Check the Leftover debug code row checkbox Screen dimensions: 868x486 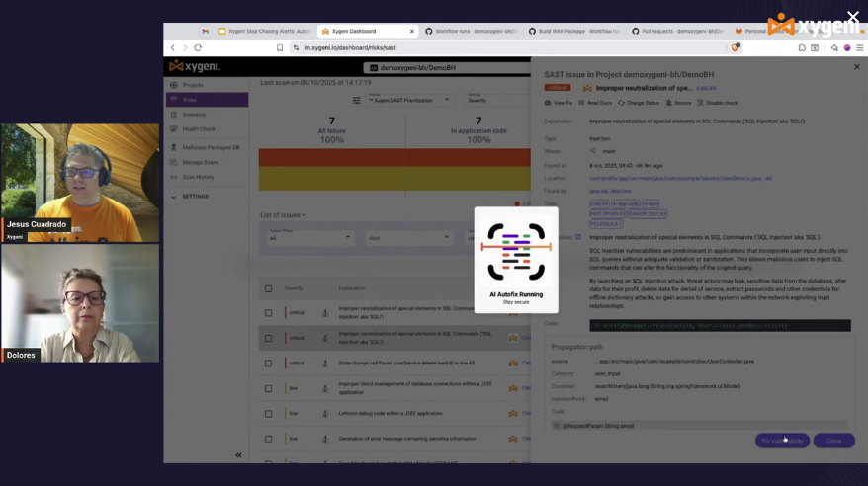(269, 414)
